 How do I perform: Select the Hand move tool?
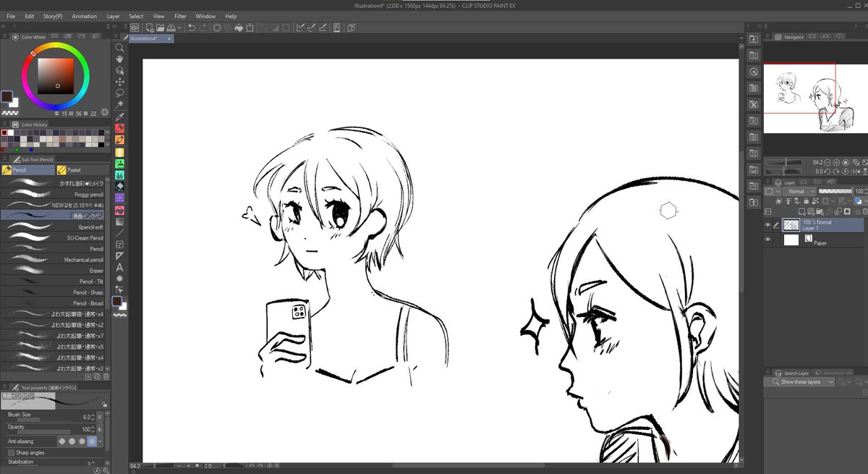(120, 59)
